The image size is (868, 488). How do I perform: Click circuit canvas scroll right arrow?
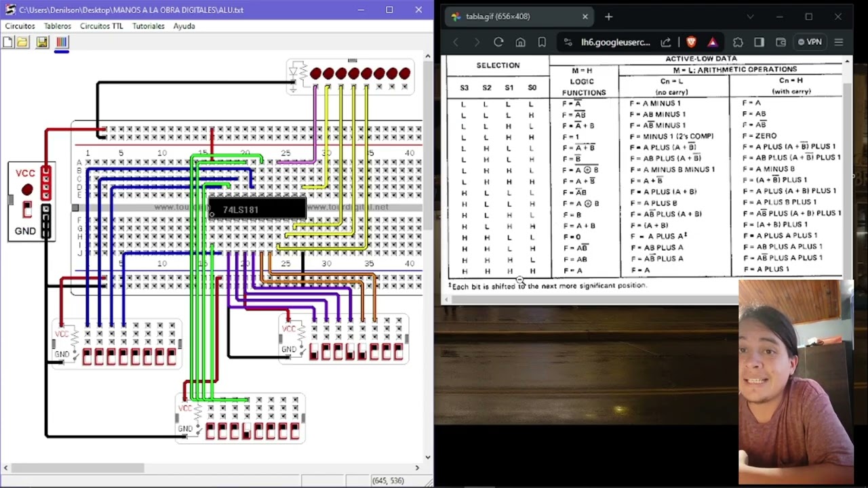coord(417,468)
